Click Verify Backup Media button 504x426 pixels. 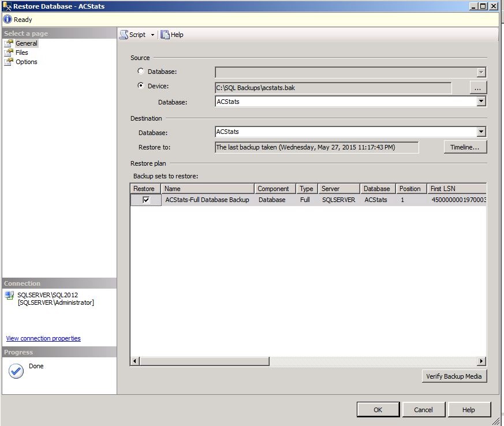455,376
